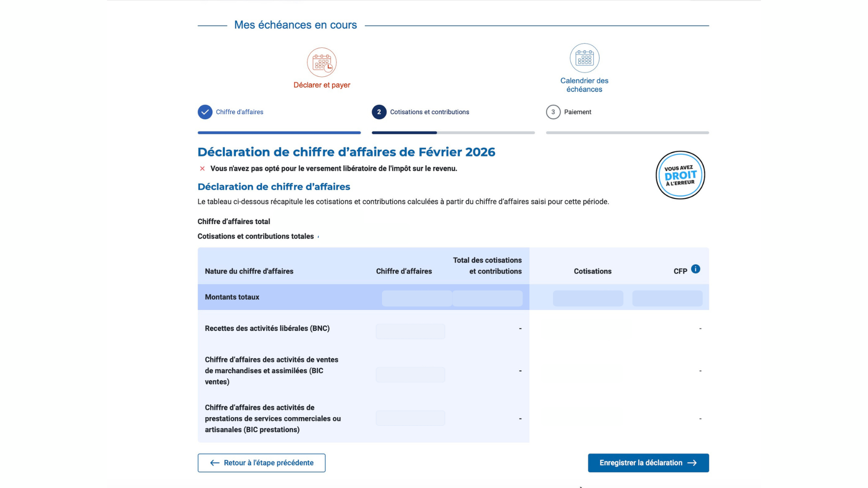Click the progress bar under step 2

(x=452, y=132)
